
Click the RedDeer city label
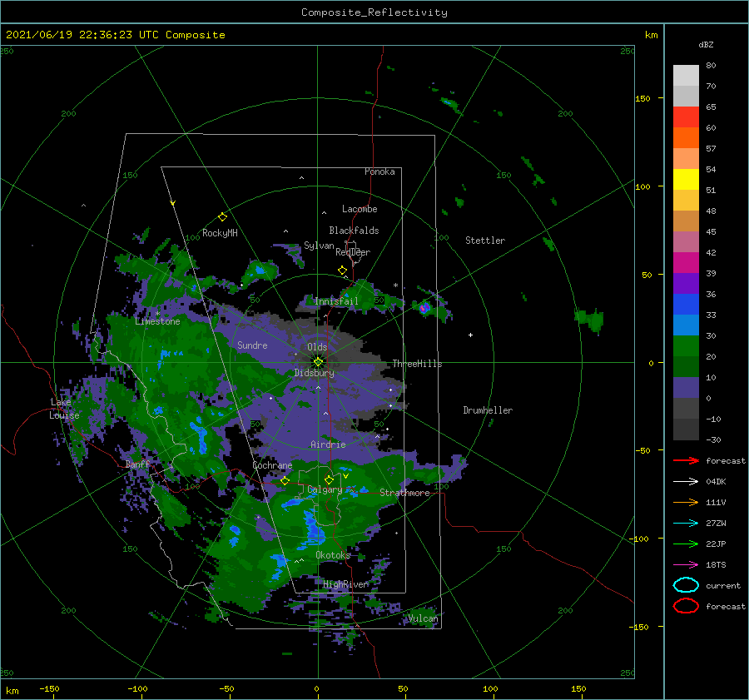353,252
